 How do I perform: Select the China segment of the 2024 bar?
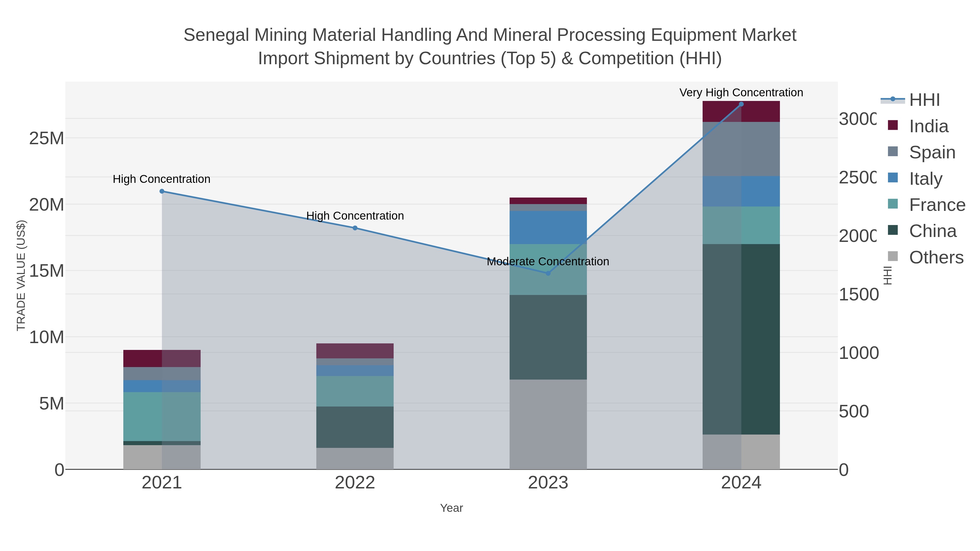741,339
